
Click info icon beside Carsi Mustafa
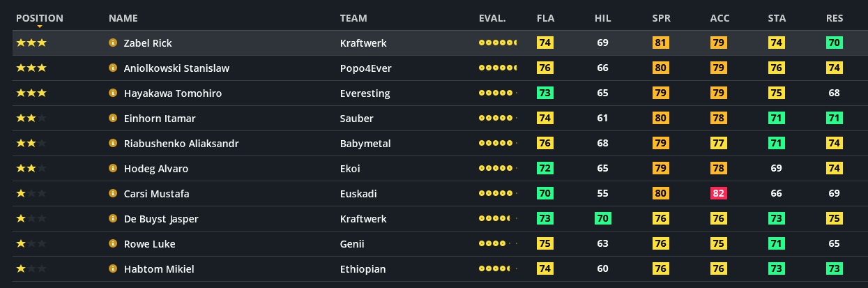tap(112, 193)
